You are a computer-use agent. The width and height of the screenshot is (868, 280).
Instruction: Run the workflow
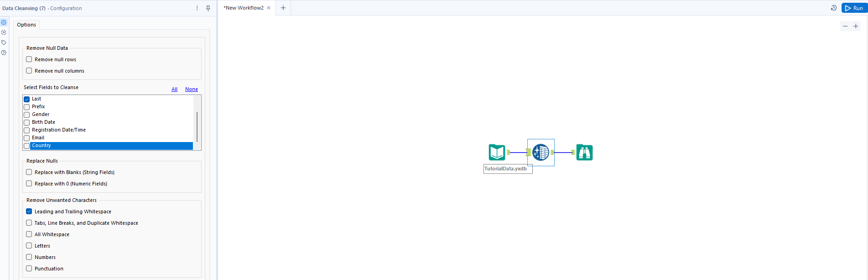coord(854,8)
